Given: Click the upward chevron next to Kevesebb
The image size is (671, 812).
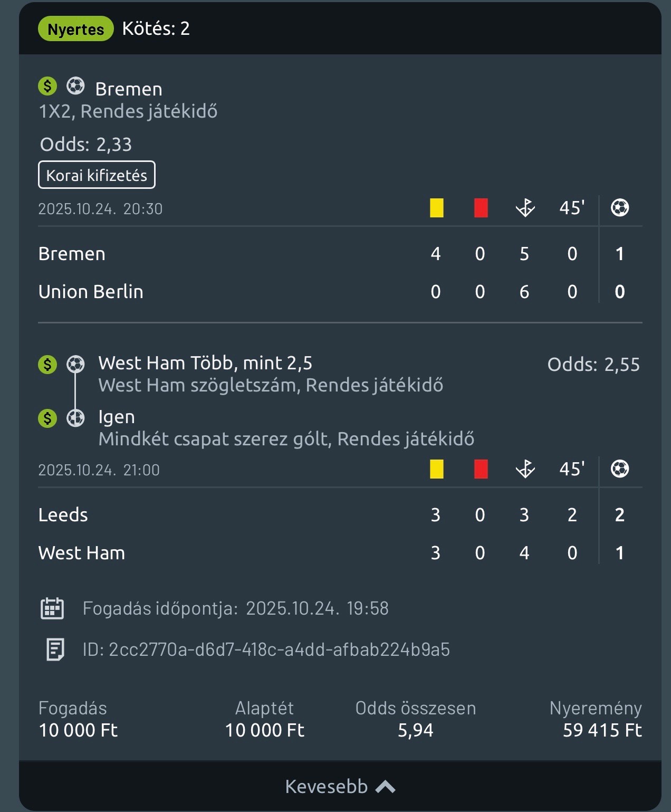Looking at the screenshot, I should [385, 787].
